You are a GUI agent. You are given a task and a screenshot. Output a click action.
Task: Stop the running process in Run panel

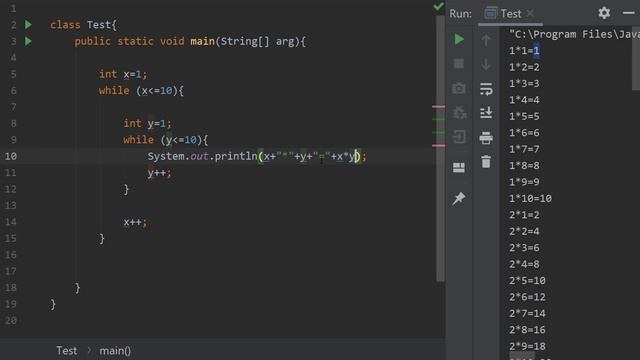[459, 64]
